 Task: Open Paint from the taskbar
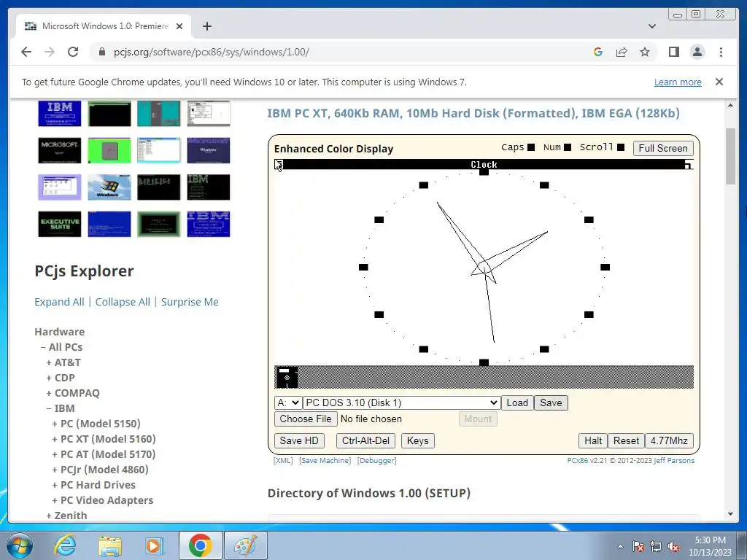pyautogui.click(x=246, y=545)
